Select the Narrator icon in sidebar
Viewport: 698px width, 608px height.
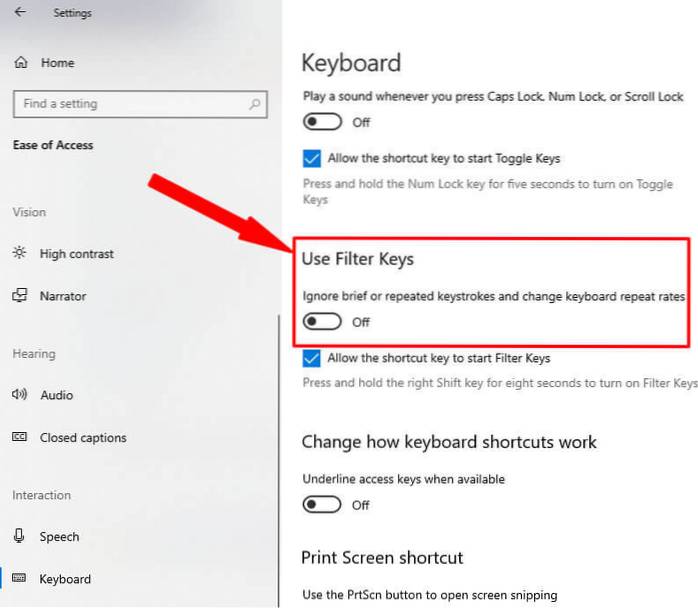pos(20,295)
